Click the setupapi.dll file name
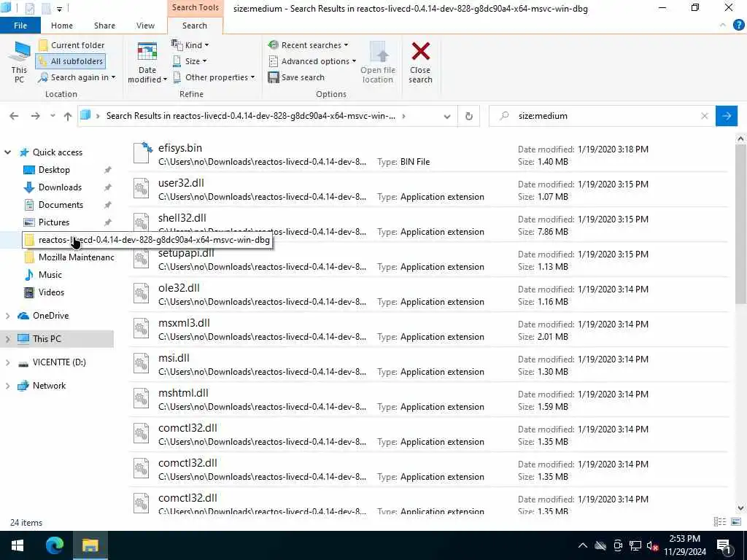Viewport: 747px width, 560px height. coord(186,253)
